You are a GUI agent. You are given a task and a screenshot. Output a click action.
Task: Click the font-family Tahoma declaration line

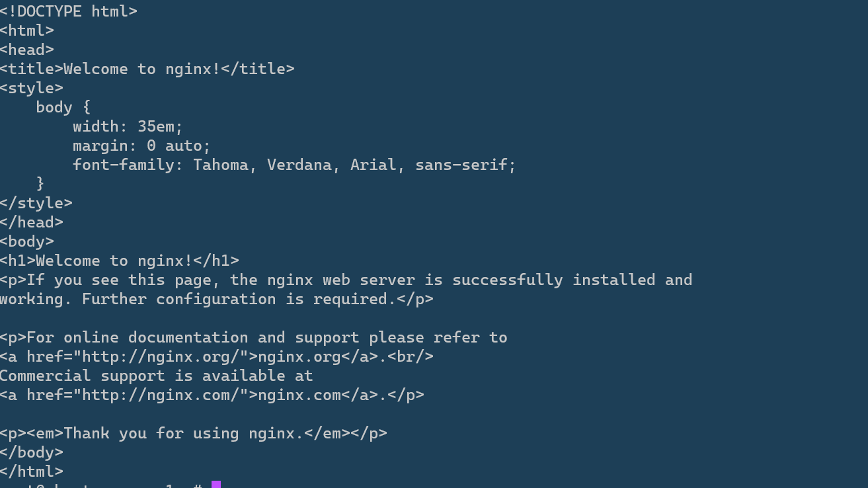pyautogui.click(x=294, y=165)
